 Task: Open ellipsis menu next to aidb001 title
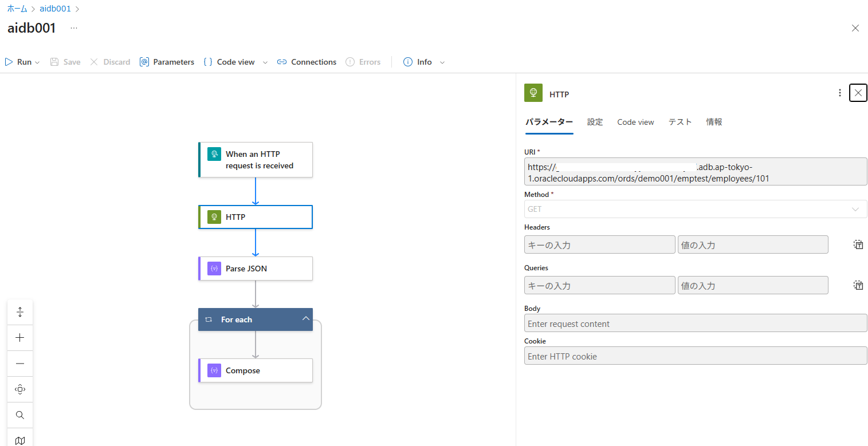click(74, 28)
